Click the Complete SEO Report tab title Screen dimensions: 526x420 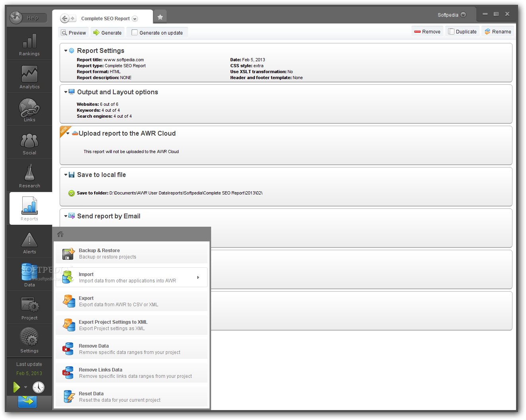pos(105,19)
